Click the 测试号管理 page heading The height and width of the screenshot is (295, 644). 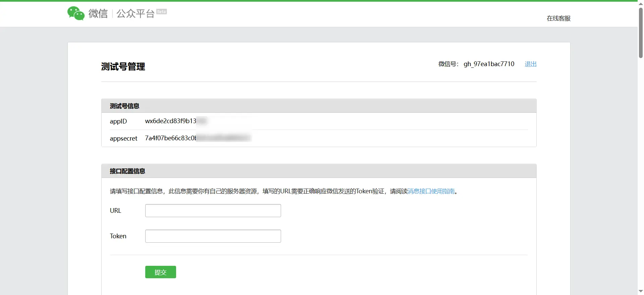(123, 66)
